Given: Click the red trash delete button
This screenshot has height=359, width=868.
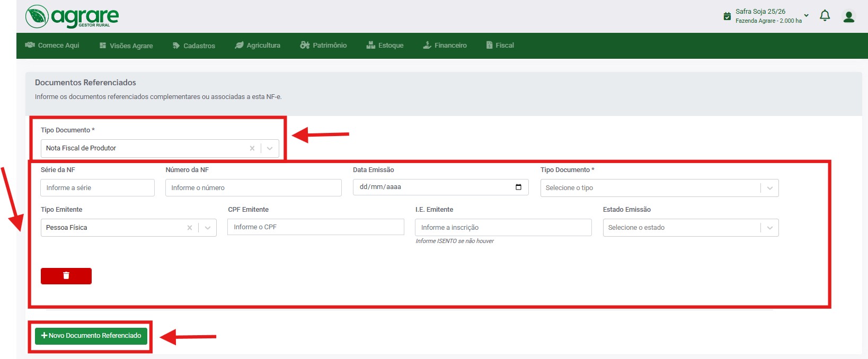Looking at the screenshot, I should [66, 276].
